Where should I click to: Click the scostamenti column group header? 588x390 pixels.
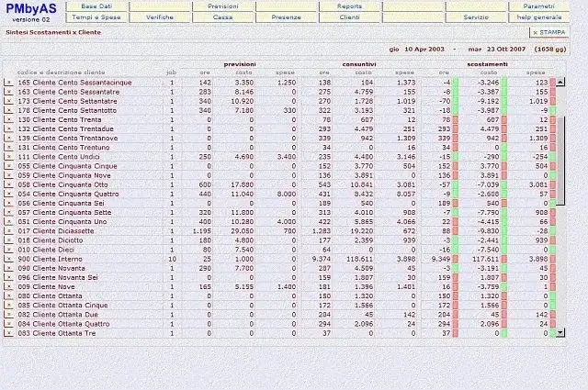[x=487, y=64]
